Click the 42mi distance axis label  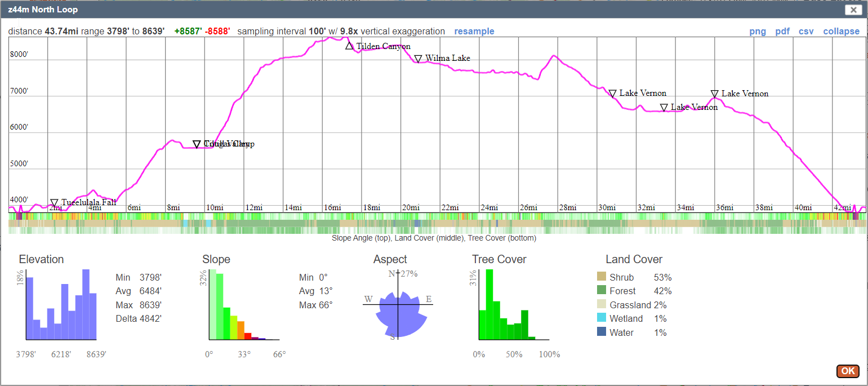843,207
